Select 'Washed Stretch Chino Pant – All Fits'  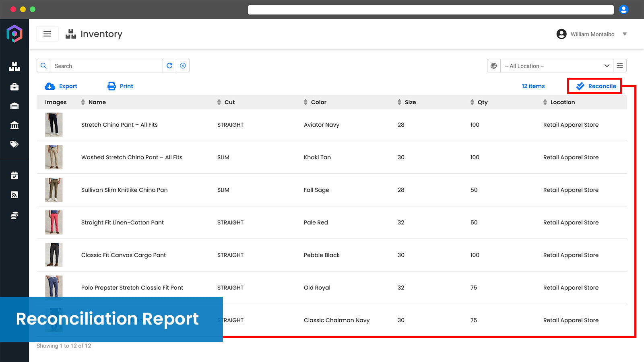click(132, 157)
